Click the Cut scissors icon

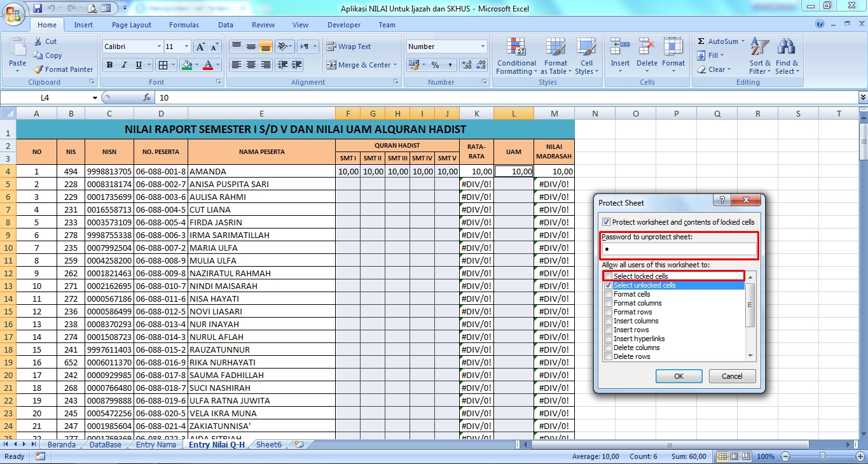(37, 41)
